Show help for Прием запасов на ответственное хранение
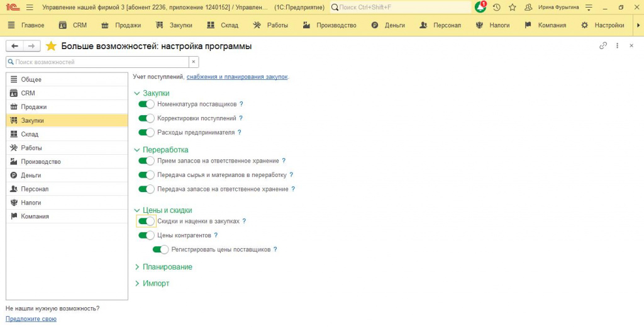 coord(284,161)
